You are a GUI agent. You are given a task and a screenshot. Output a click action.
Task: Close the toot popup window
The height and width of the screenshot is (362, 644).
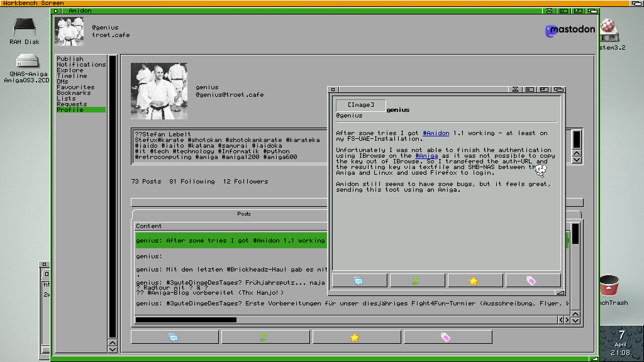(333, 89)
